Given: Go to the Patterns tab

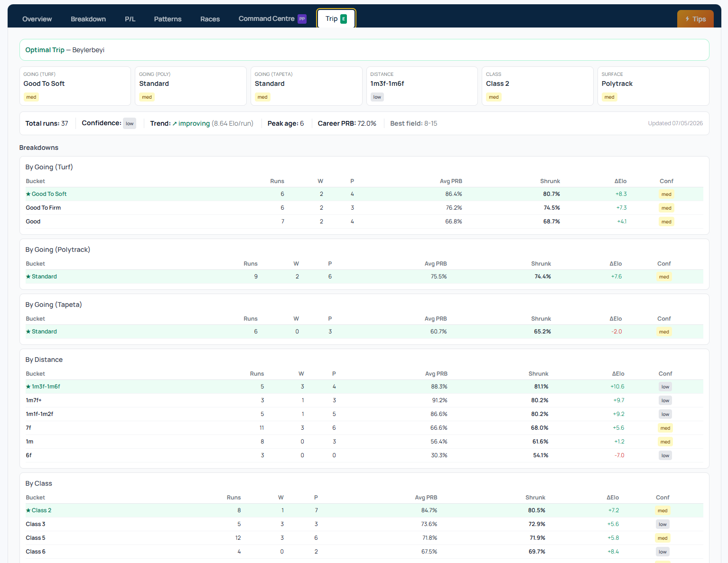Looking at the screenshot, I should [x=168, y=19].
